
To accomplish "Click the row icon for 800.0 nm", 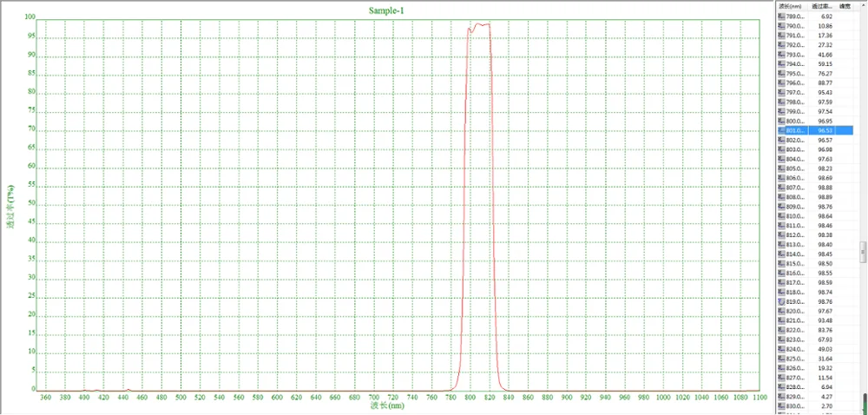I will pos(782,122).
